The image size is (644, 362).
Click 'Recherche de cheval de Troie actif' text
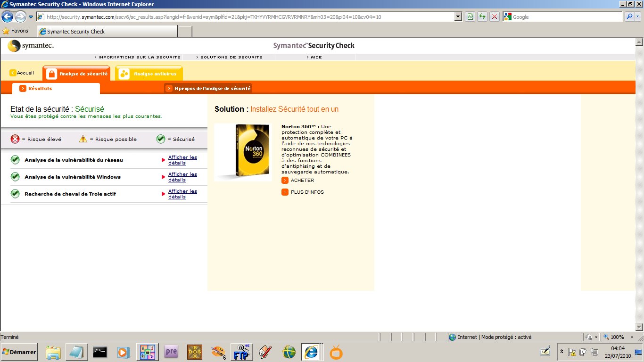click(x=70, y=194)
